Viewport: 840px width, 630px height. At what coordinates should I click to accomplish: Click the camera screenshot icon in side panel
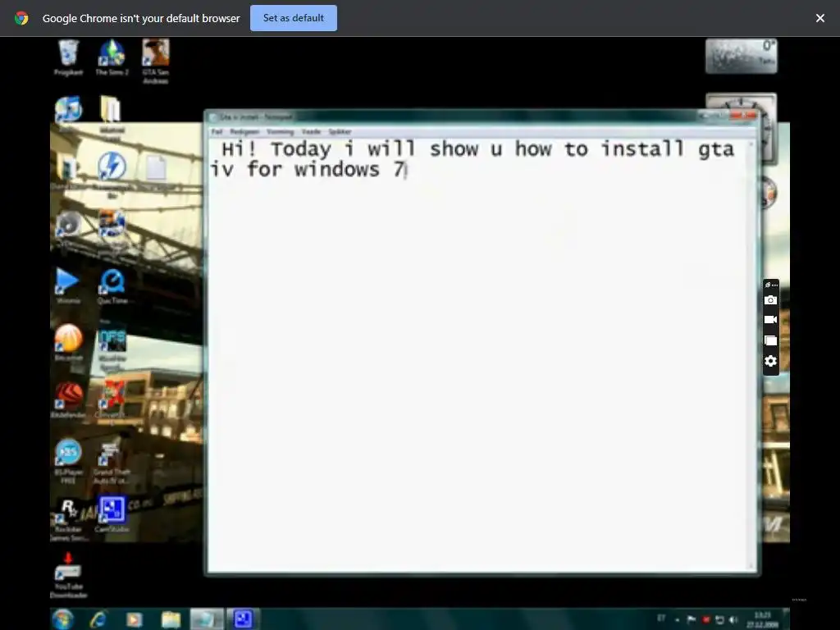(770, 300)
